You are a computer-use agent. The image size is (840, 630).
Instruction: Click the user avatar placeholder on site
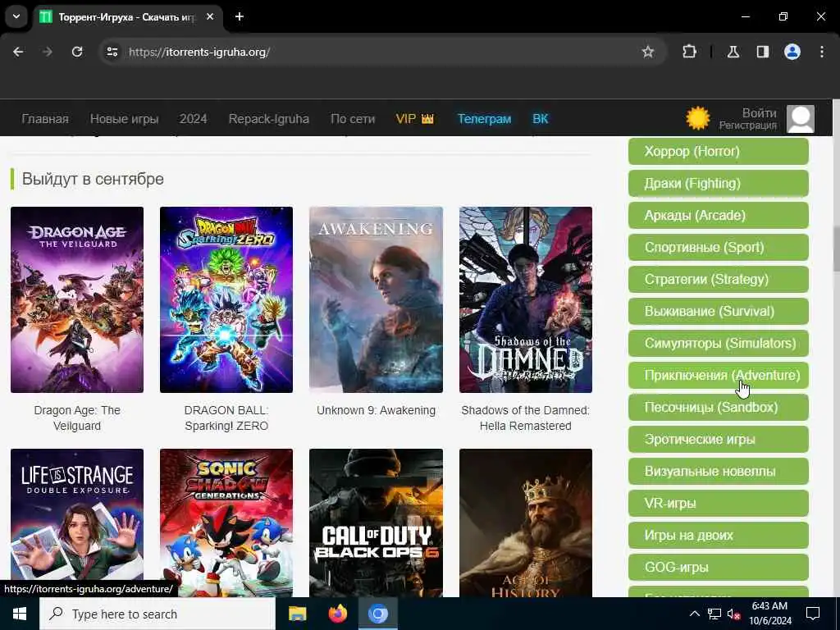pos(801,119)
